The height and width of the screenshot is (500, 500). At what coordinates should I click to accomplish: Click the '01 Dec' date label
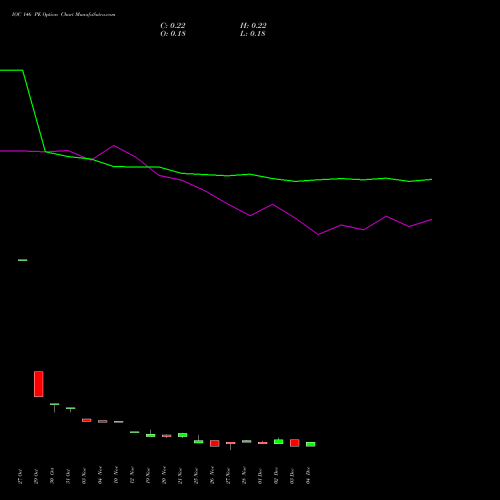coord(260,476)
